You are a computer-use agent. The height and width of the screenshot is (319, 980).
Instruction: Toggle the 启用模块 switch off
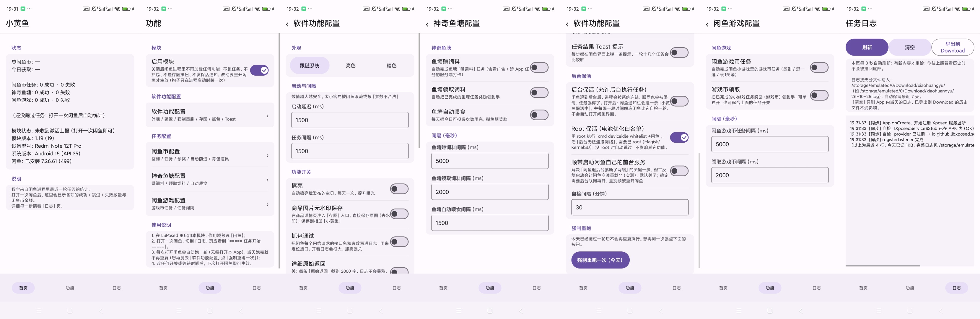(x=259, y=70)
